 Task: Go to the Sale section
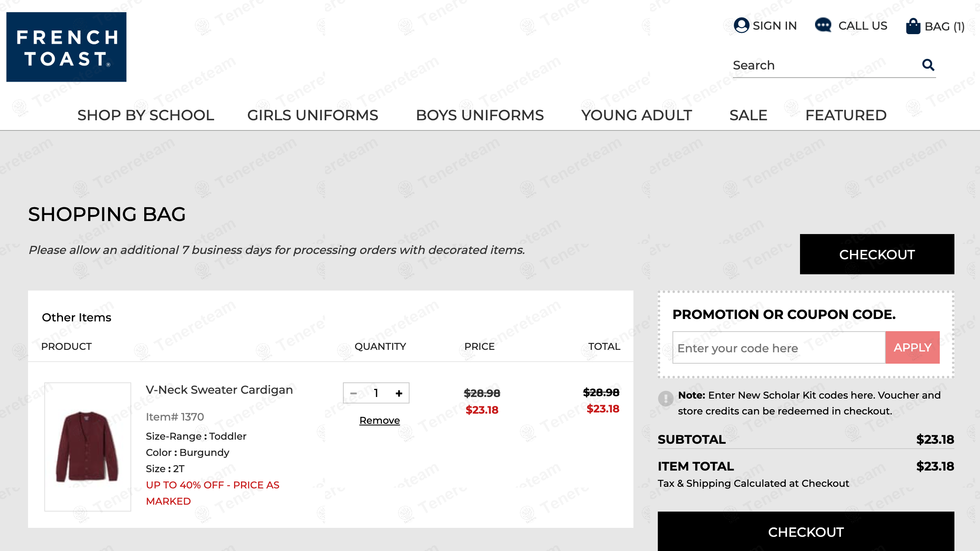pos(748,115)
